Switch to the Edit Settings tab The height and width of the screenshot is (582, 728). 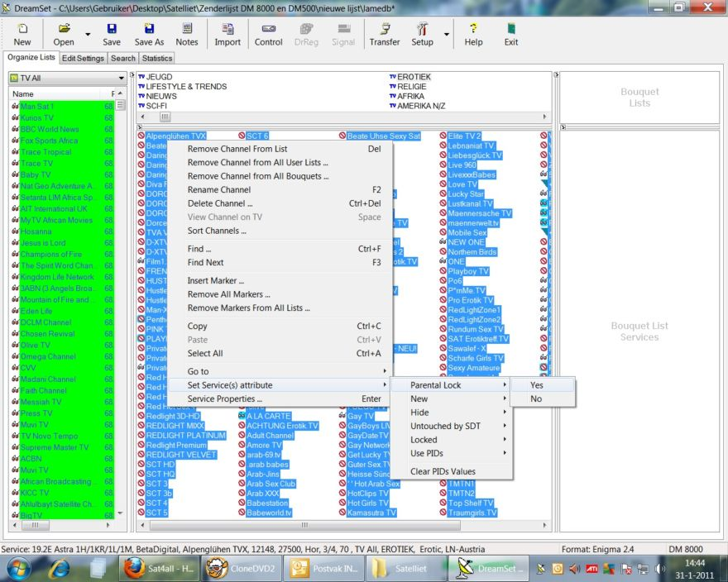83,58
